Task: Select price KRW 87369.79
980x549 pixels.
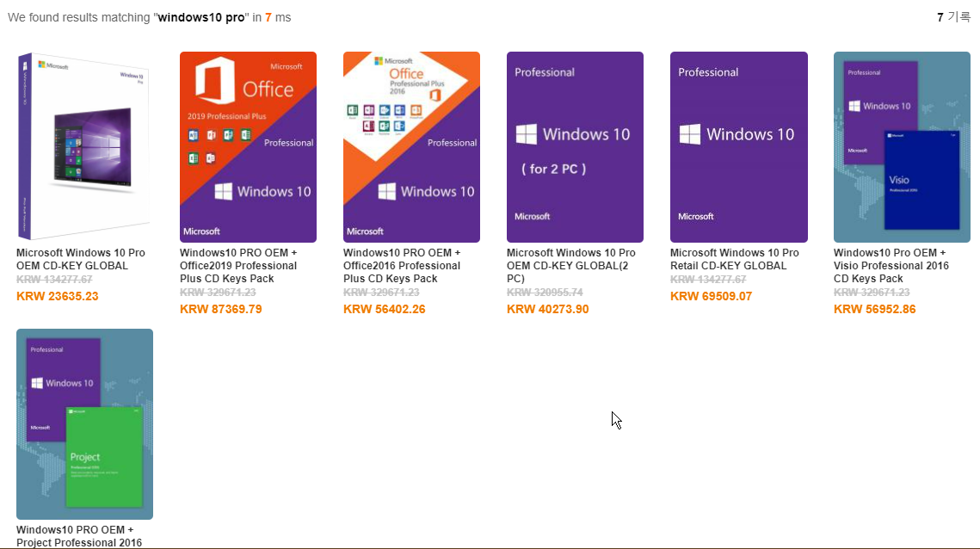Action: [220, 310]
